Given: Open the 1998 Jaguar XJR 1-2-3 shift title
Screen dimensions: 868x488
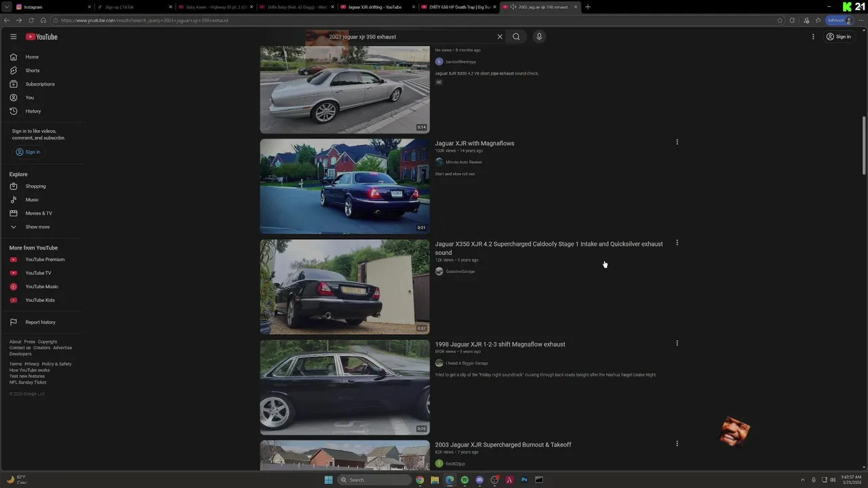Looking at the screenshot, I should coord(500,344).
